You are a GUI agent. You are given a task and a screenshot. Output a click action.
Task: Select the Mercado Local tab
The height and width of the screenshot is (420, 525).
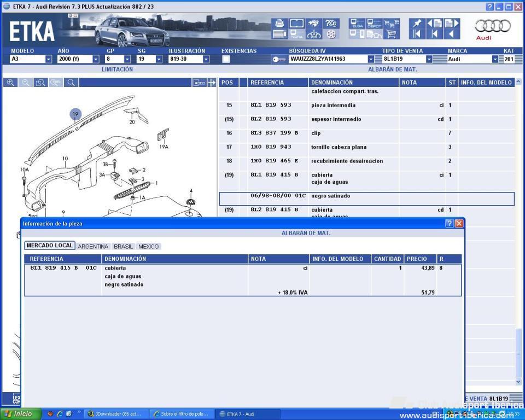50,246
